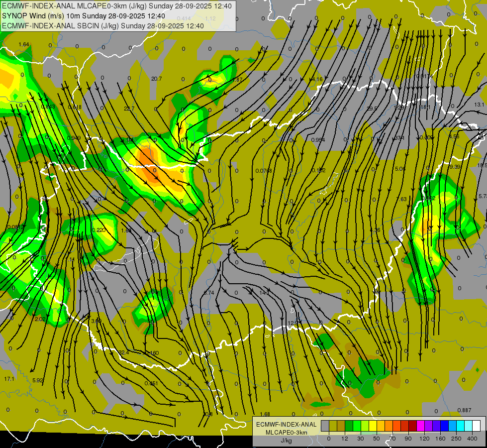Click the legend tick label 250
The width and height of the screenshot is (487, 448).
(456, 439)
